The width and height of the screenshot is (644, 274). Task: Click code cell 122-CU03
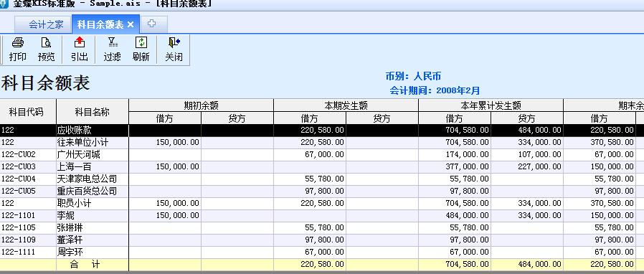click(28, 167)
